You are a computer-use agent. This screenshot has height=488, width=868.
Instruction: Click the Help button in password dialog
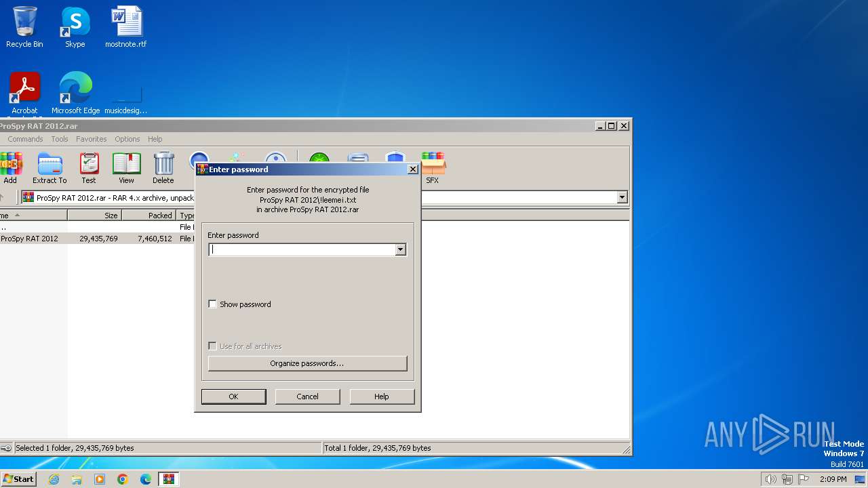tap(382, 396)
